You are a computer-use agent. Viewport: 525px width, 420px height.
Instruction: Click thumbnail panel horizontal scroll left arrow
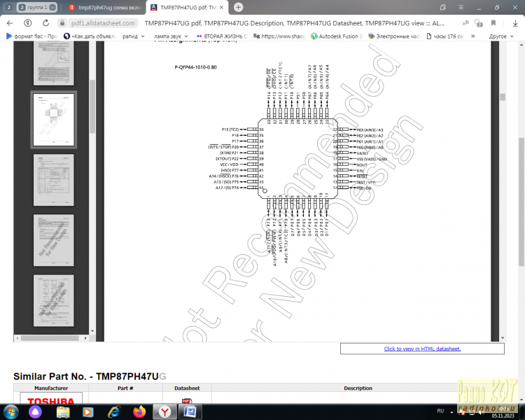[17, 338]
